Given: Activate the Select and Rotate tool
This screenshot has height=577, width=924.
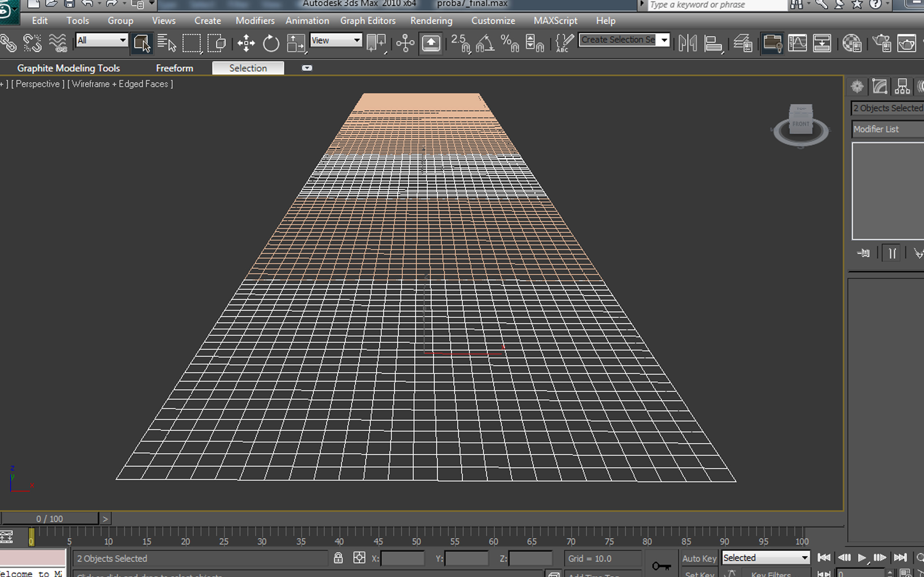Looking at the screenshot, I should pyautogui.click(x=271, y=43).
